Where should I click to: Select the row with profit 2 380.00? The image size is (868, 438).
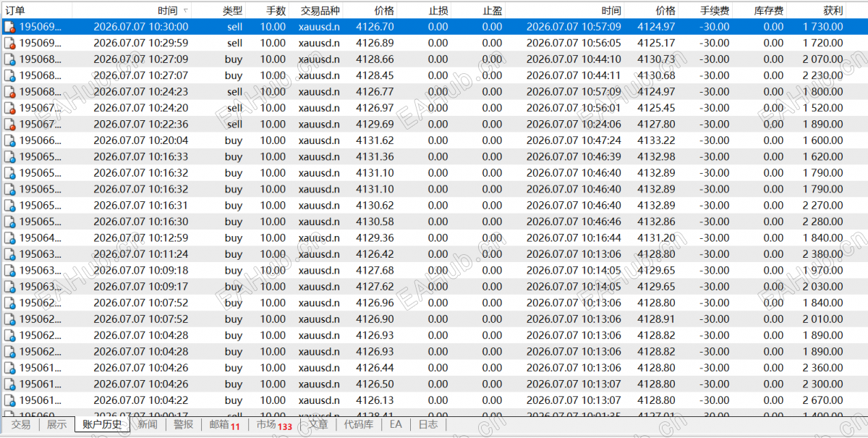[434, 254]
